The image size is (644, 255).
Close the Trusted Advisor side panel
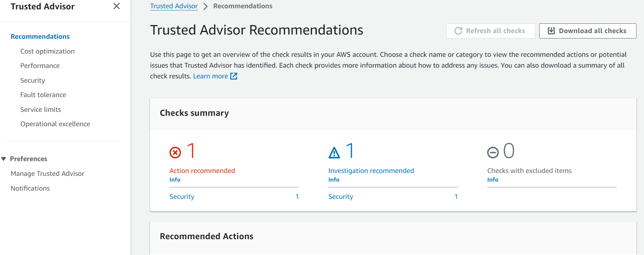point(116,6)
